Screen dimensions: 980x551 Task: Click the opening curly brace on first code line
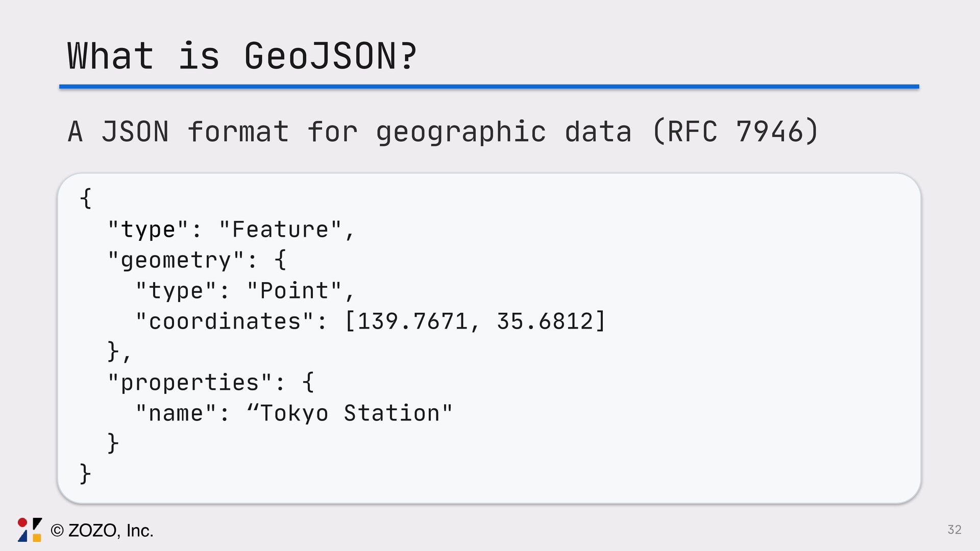[x=86, y=198]
